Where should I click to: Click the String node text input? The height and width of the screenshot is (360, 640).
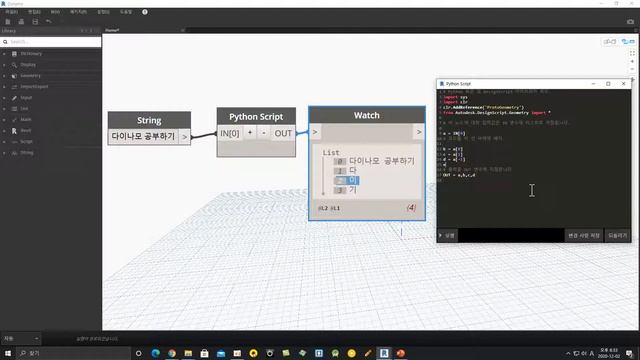[x=143, y=136]
